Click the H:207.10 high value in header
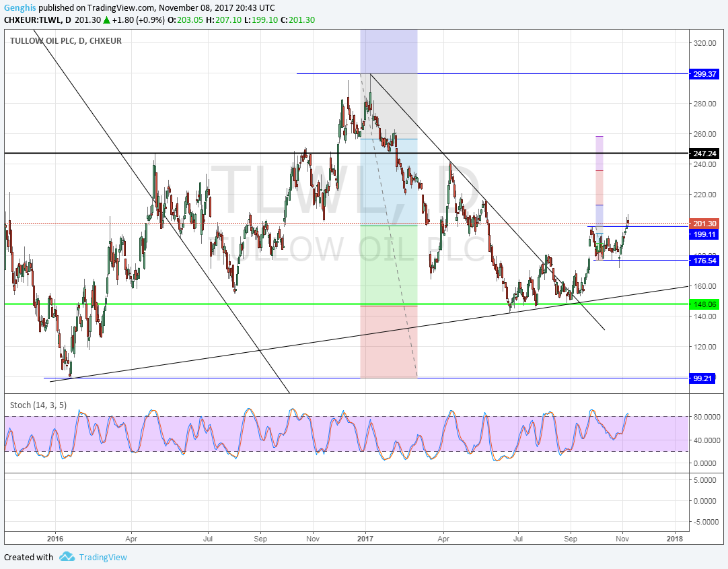728x569 pixels. pyautogui.click(x=224, y=20)
